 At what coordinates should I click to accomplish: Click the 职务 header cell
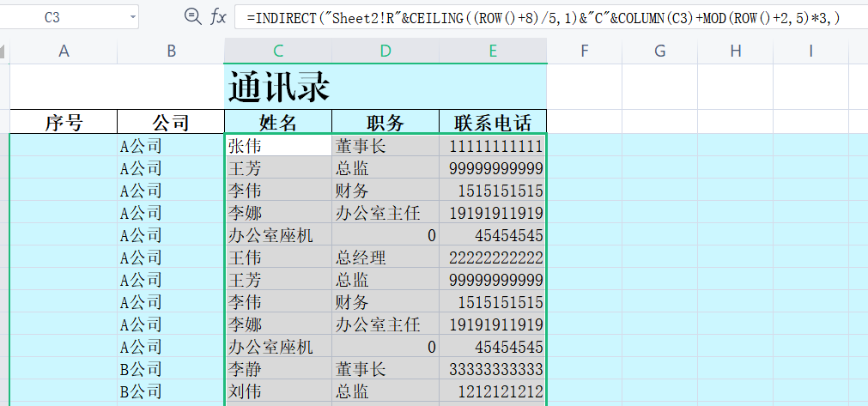coord(385,122)
